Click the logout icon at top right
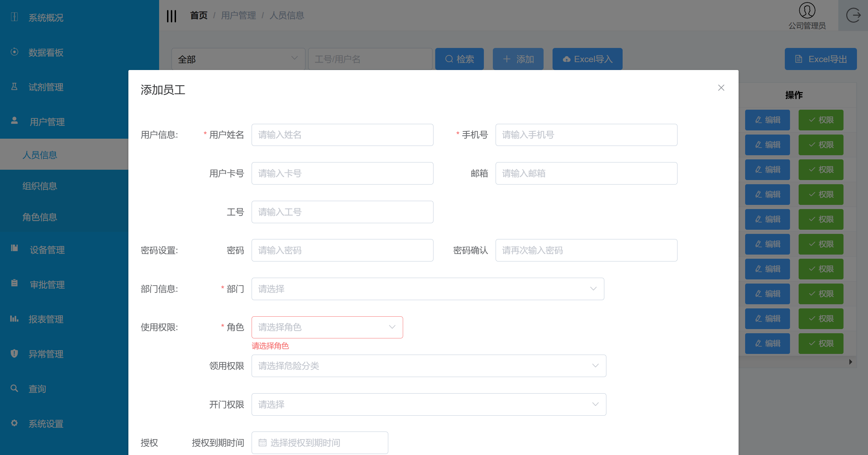The image size is (868, 455). coord(853,15)
